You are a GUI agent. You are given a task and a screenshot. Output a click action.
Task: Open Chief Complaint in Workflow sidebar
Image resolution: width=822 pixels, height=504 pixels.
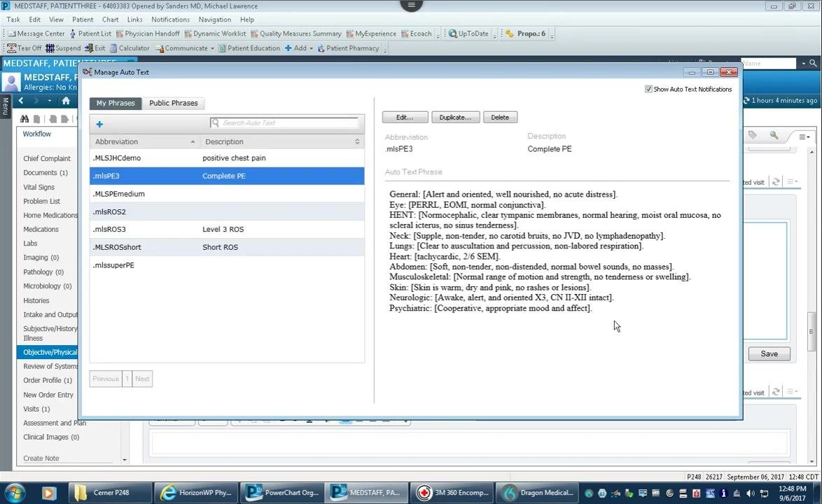pyautogui.click(x=47, y=158)
